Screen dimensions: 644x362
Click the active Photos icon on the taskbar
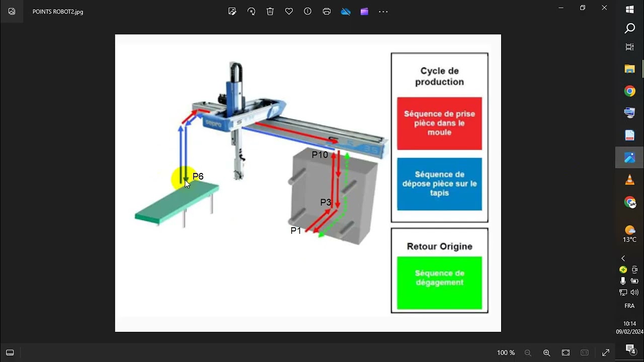click(629, 157)
